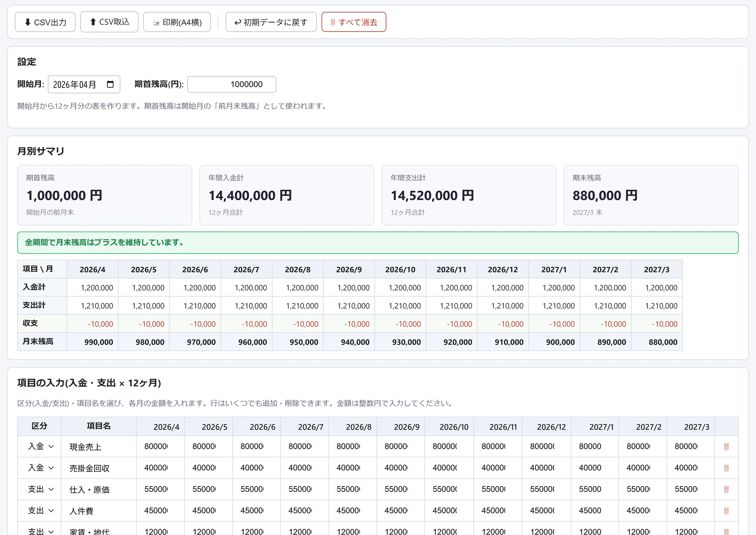This screenshot has height=535, width=756.
Task: Edit 人件費 amount for 2026/6
Action: click(257, 511)
